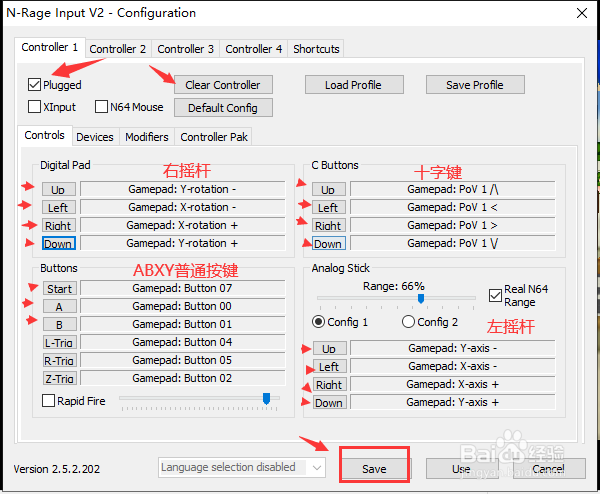The height and width of the screenshot is (494, 600).
Task: Assign the B button mapping
Action: (x=60, y=324)
